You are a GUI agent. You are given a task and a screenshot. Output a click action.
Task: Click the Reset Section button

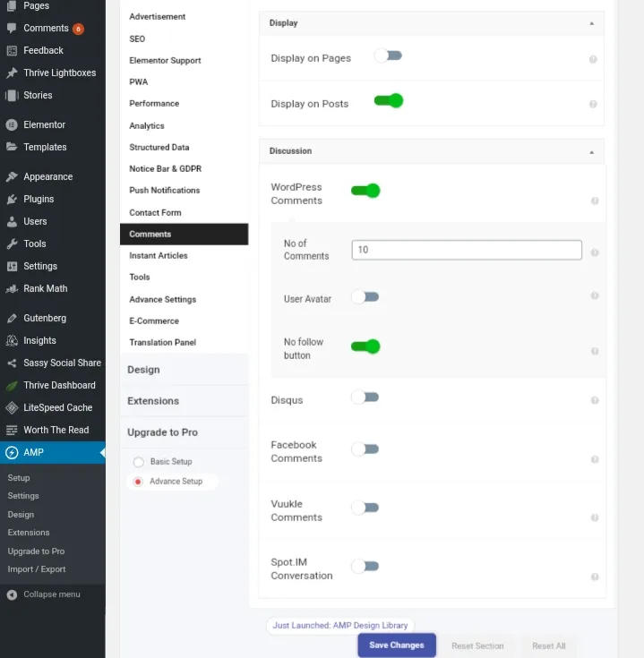pyautogui.click(x=477, y=645)
